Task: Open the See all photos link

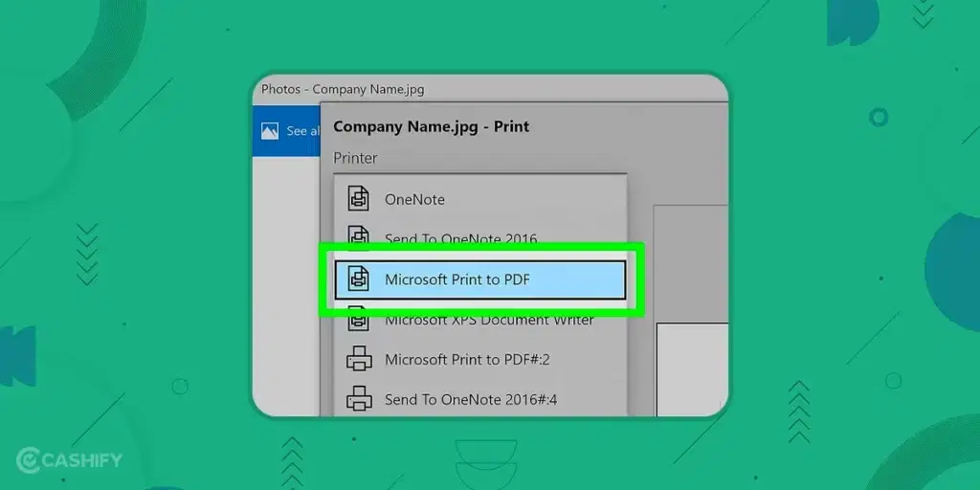Action: (x=303, y=131)
